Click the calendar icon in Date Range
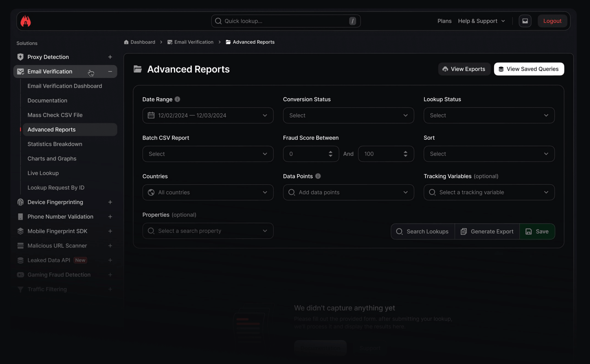 tap(151, 115)
